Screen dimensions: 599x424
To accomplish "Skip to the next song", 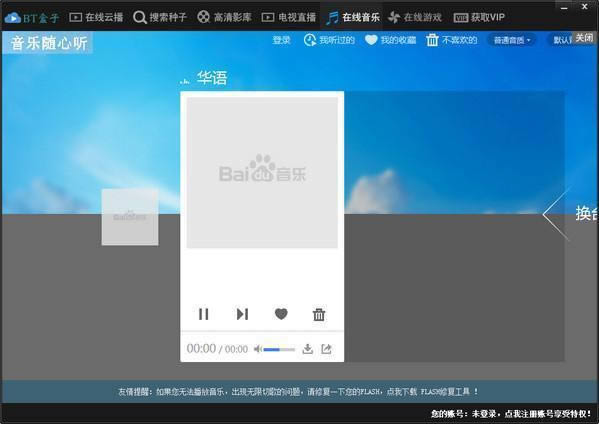I will [x=242, y=314].
